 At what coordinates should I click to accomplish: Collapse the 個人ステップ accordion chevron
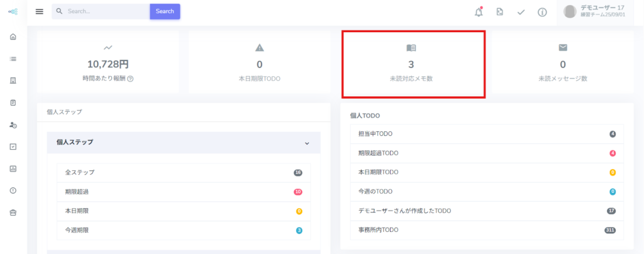307,143
